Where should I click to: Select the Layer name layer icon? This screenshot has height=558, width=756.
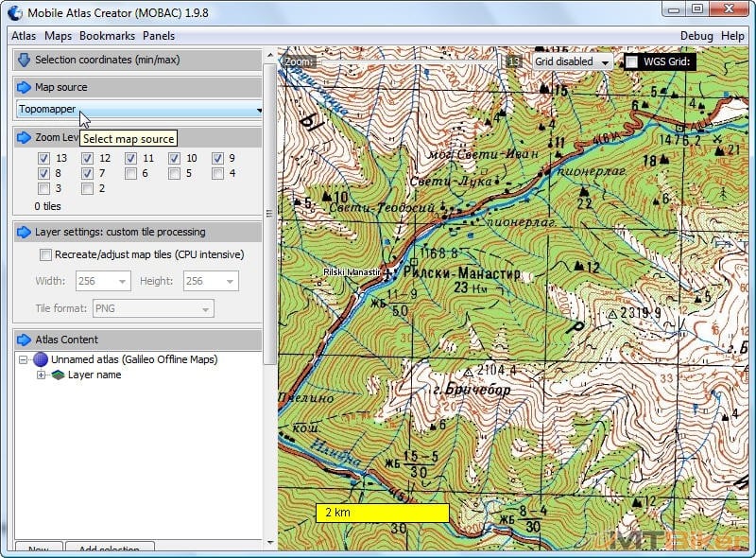pos(58,375)
